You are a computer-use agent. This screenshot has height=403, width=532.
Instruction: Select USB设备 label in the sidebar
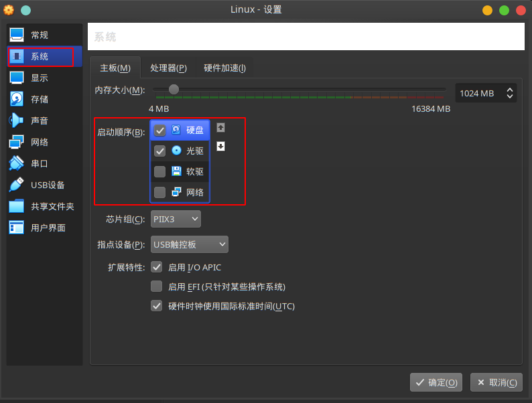(48, 185)
